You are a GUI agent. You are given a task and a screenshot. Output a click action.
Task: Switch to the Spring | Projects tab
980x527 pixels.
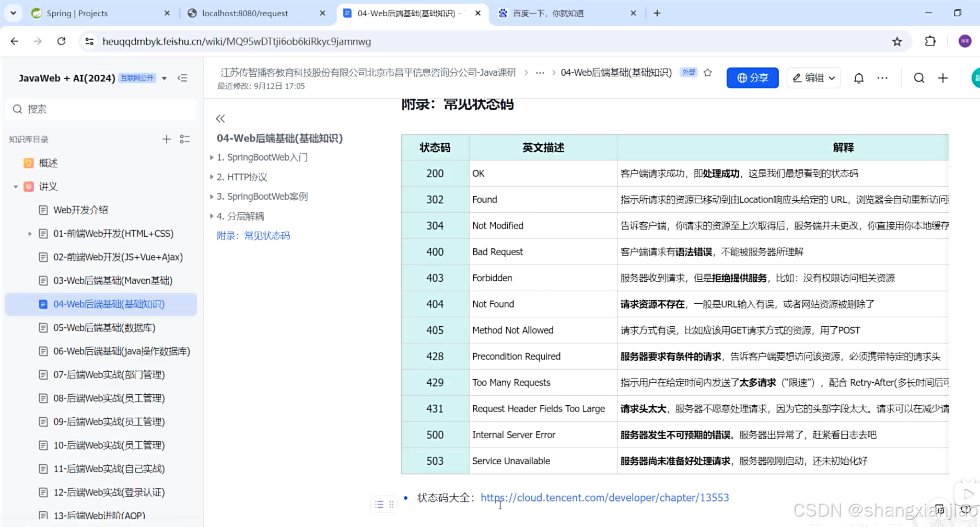pyautogui.click(x=77, y=13)
